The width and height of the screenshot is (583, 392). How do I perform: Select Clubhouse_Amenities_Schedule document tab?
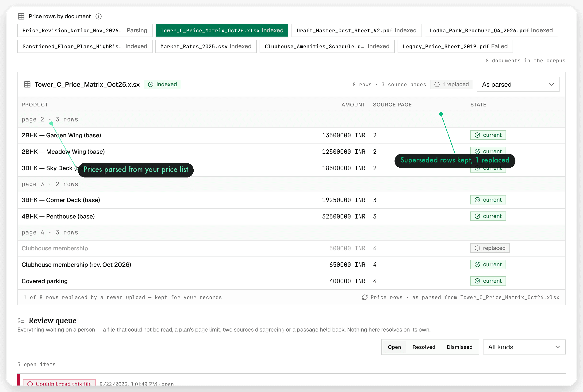(327, 46)
